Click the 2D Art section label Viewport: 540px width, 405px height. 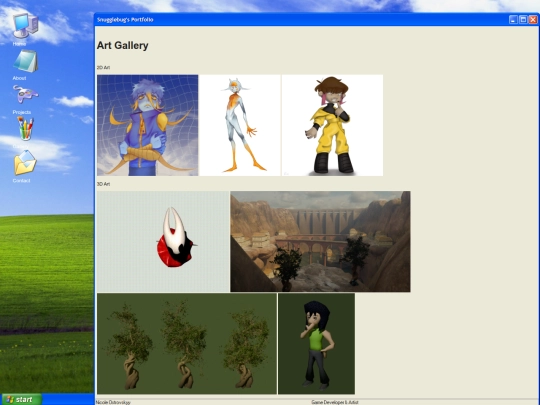tap(103, 68)
